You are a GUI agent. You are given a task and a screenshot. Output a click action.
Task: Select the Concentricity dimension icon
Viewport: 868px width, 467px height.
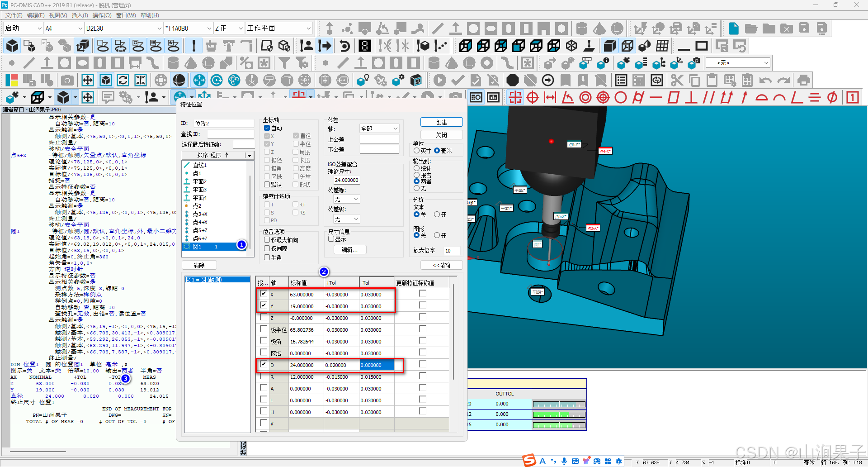(585, 97)
